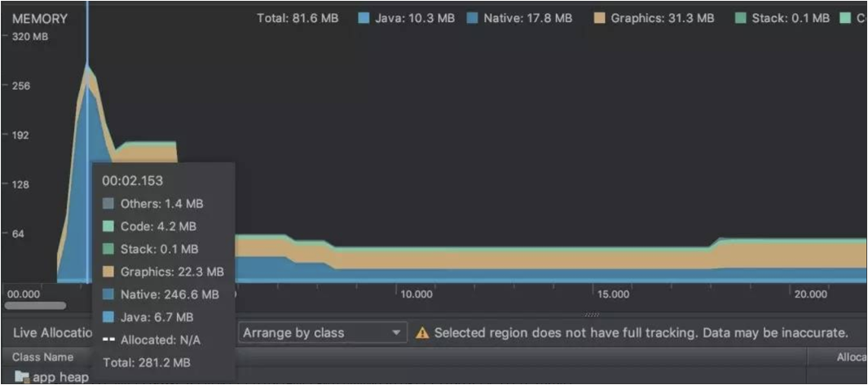Click the "Total: 81.6 MB" legend text

point(297,18)
